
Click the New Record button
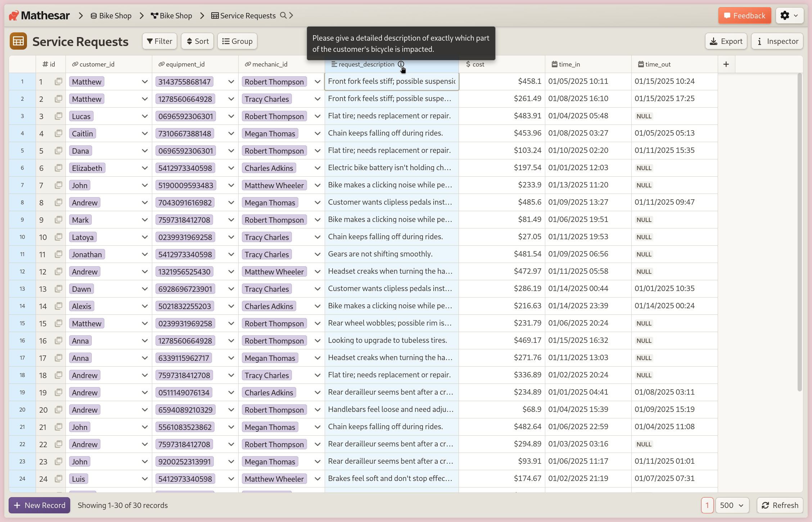tap(40, 505)
